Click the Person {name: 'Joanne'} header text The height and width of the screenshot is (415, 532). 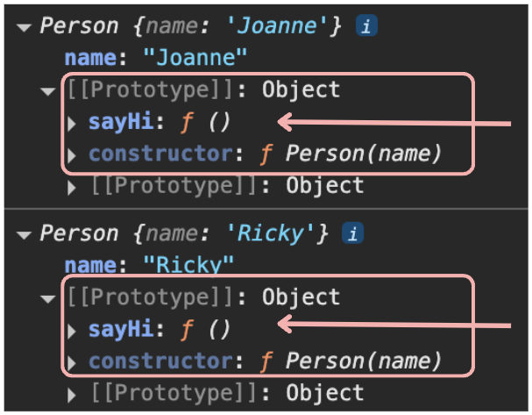190,25
